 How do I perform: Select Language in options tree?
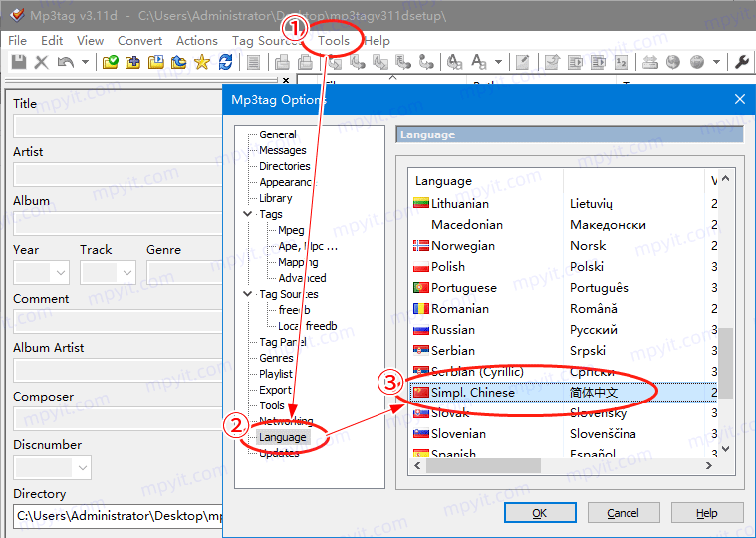click(x=283, y=437)
